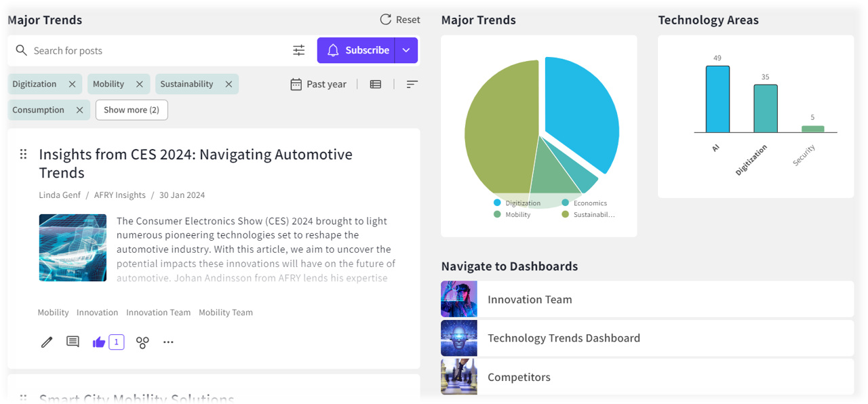Click the search magnifier icon
The image size is (868, 404).
[21, 50]
